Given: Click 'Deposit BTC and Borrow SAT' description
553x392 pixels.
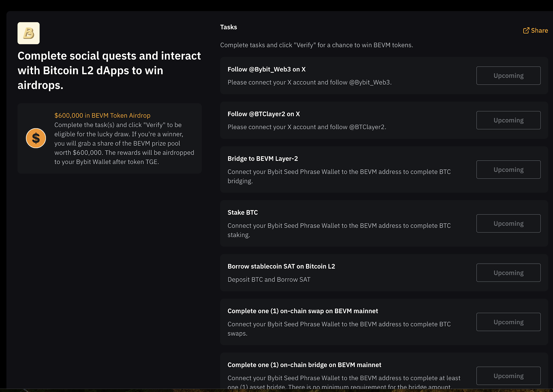Looking at the screenshot, I should point(269,279).
